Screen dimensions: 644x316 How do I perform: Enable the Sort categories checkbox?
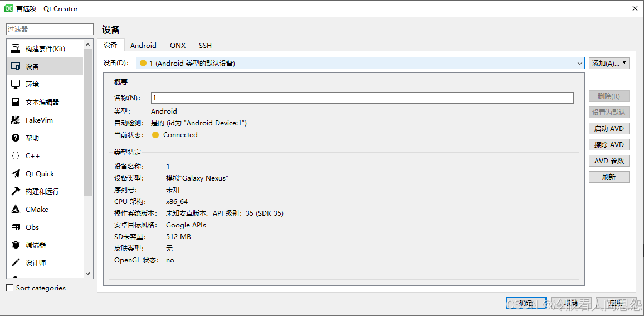10,288
